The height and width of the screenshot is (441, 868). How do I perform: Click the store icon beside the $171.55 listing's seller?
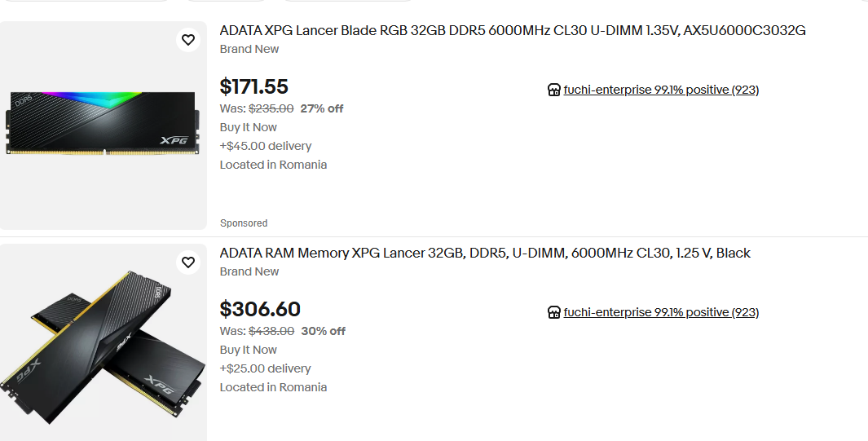pyautogui.click(x=554, y=90)
